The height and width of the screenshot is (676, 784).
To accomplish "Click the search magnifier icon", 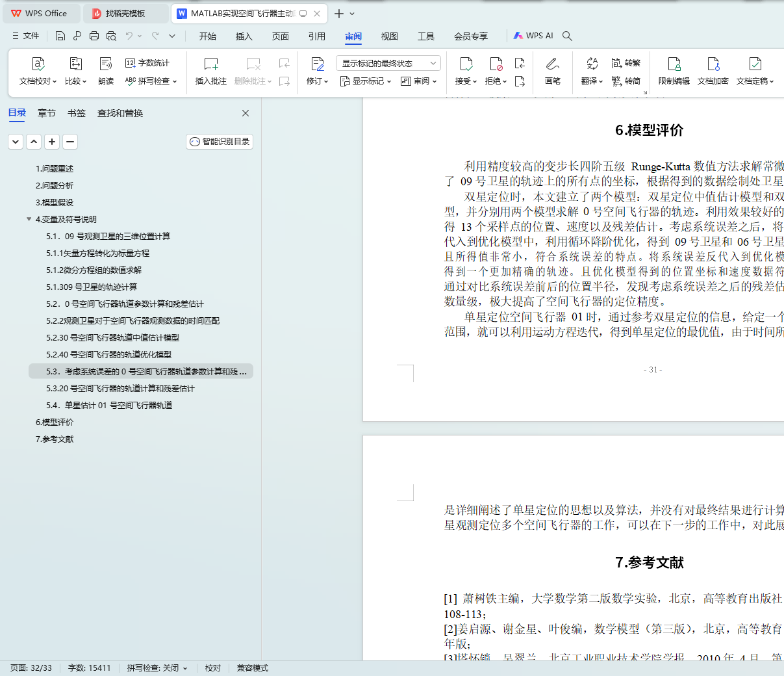I will (567, 36).
